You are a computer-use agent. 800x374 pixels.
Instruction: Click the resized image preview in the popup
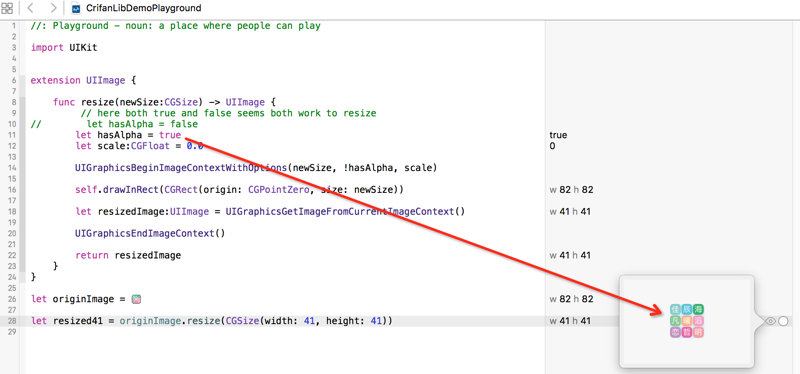pos(687,321)
